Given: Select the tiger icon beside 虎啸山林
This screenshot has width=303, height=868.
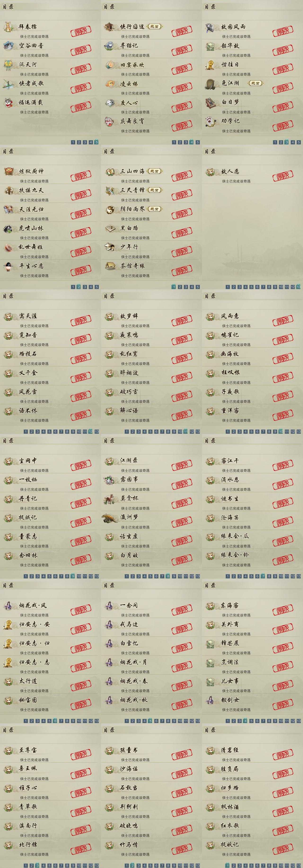Looking at the screenshot, I should pyautogui.click(x=9, y=228).
